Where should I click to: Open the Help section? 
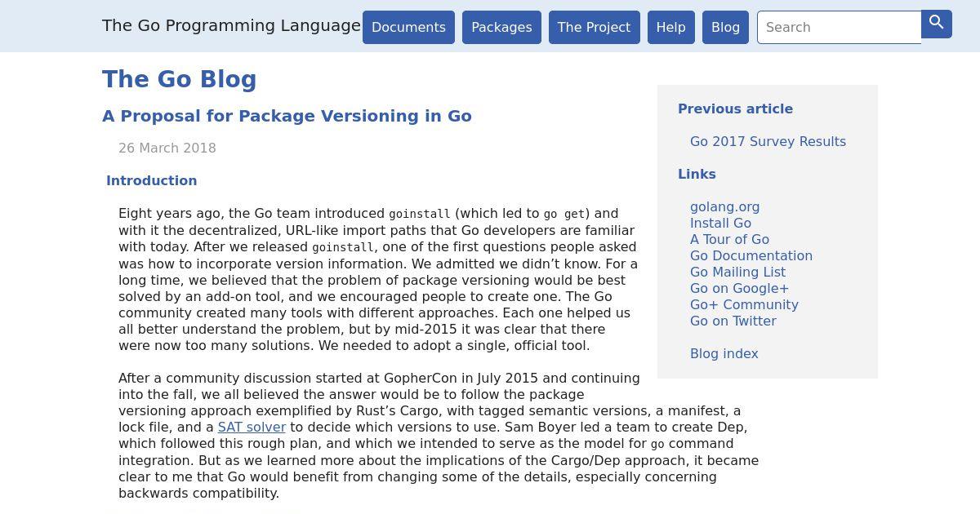[x=670, y=27]
